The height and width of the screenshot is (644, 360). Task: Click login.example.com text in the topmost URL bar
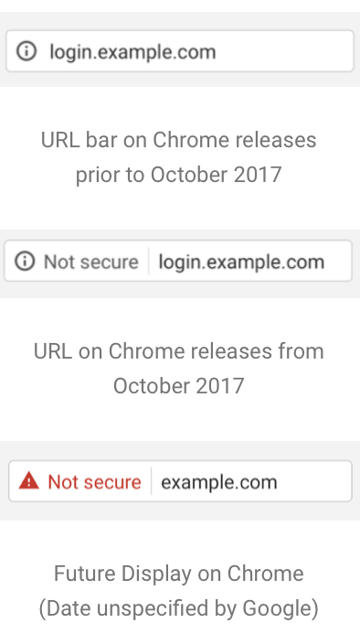(x=132, y=52)
